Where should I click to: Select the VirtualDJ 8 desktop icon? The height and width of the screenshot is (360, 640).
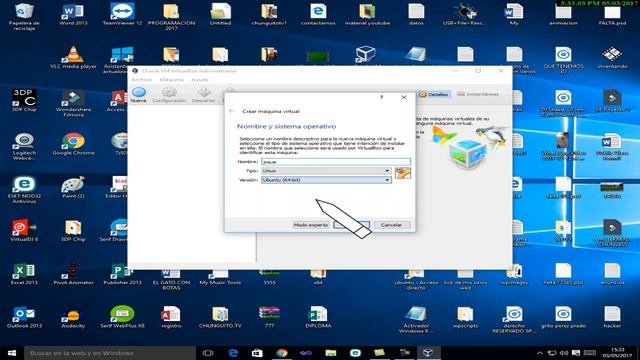click(x=24, y=231)
